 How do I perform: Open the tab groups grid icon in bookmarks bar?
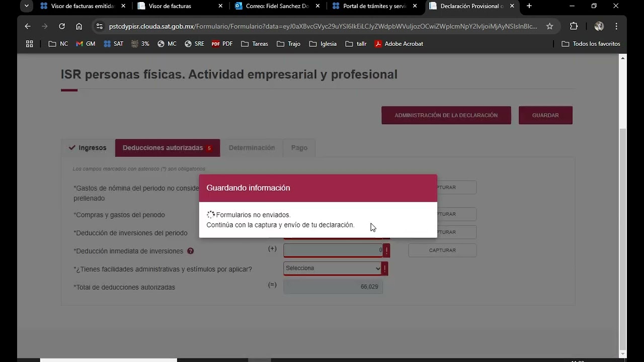click(x=29, y=44)
